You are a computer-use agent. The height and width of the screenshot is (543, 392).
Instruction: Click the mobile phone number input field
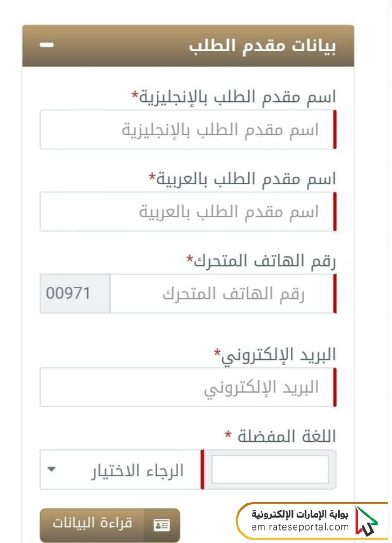223,294
